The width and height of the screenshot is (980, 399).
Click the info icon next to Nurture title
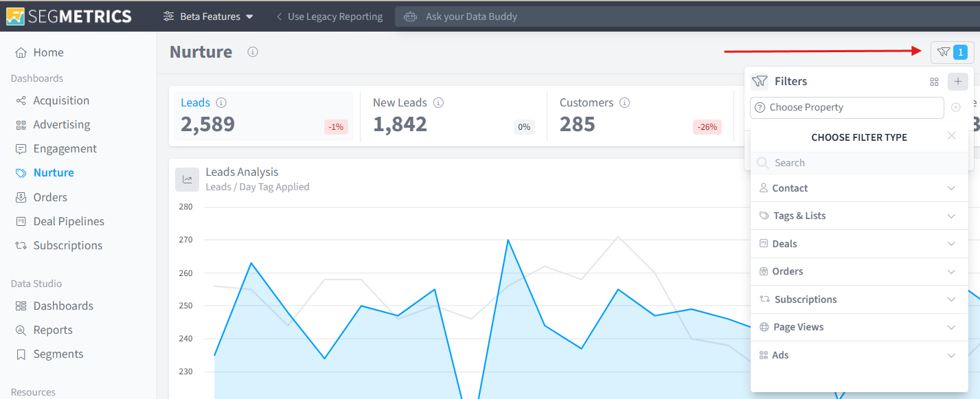tap(253, 52)
